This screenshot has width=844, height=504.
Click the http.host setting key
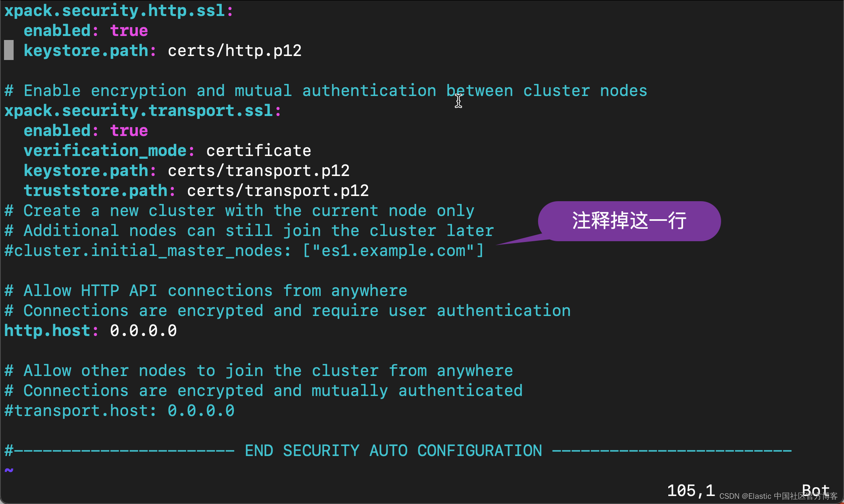[47, 331]
